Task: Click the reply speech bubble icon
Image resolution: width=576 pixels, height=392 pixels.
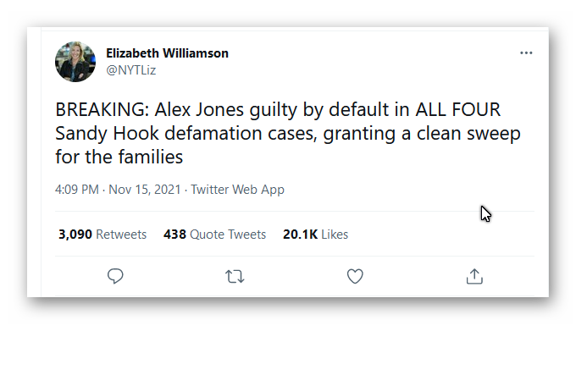Action: [116, 276]
